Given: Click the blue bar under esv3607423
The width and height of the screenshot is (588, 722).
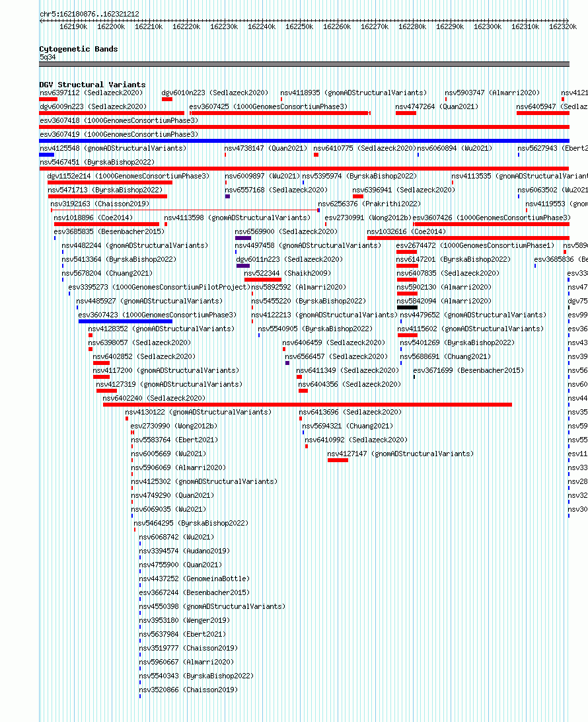Looking at the screenshot, I should point(125,321).
